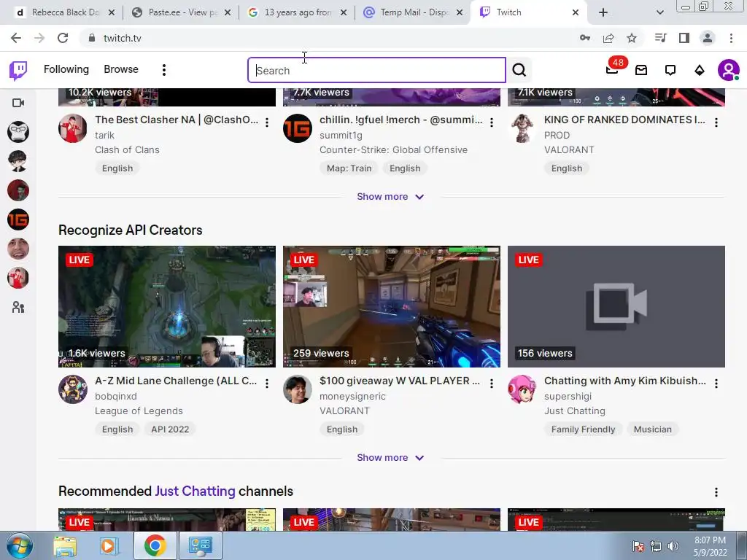
Task: Open Counter-Strike: Global Offensive category link
Action: (393, 149)
